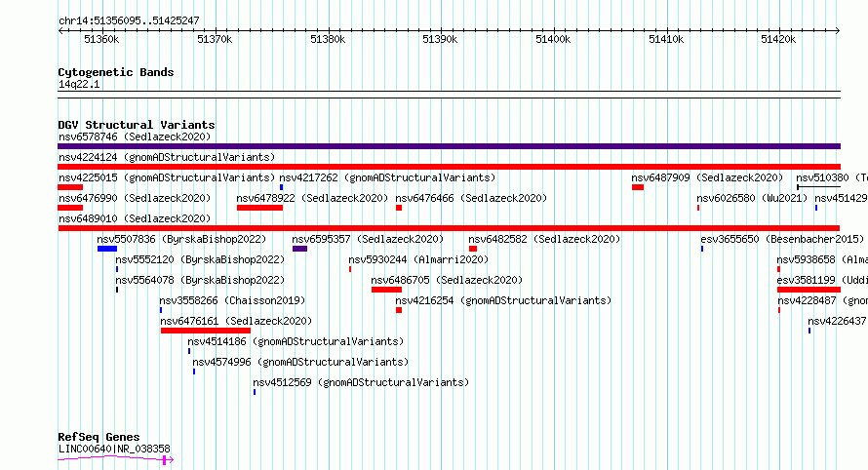Open variant nsv4512569 (gnomADStructuralVariants) label
868x470 pixels.
point(361,382)
